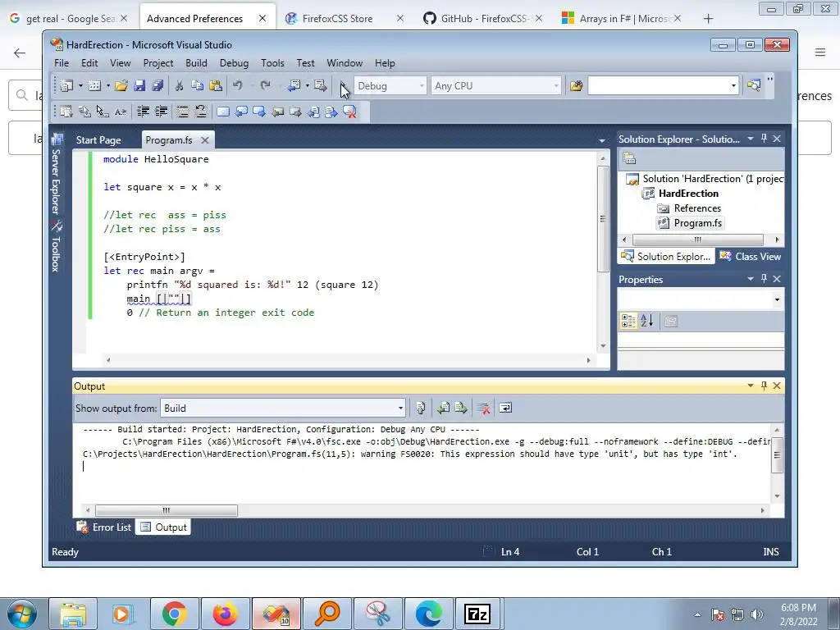Switch to the Error List tab
Image resolution: width=840 pixels, height=630 pixels.
point(104,527)
